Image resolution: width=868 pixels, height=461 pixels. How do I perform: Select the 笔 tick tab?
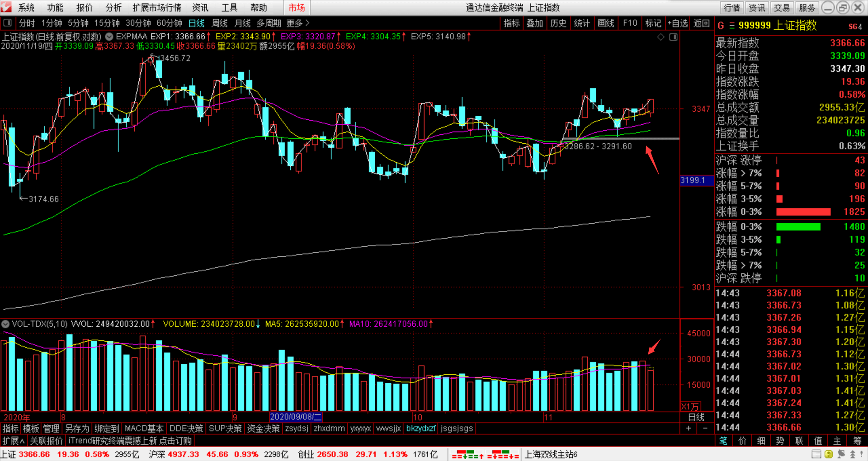click(x=723, y=441)
